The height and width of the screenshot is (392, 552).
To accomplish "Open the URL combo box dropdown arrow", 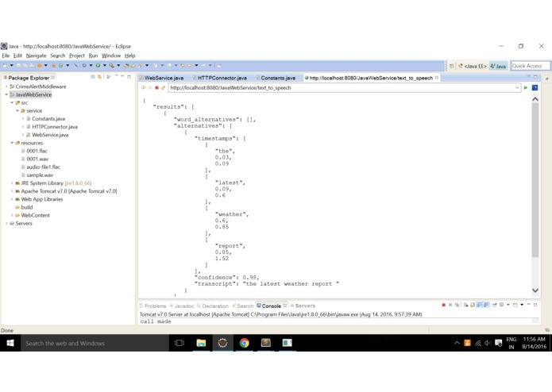I will click(517, 88).
